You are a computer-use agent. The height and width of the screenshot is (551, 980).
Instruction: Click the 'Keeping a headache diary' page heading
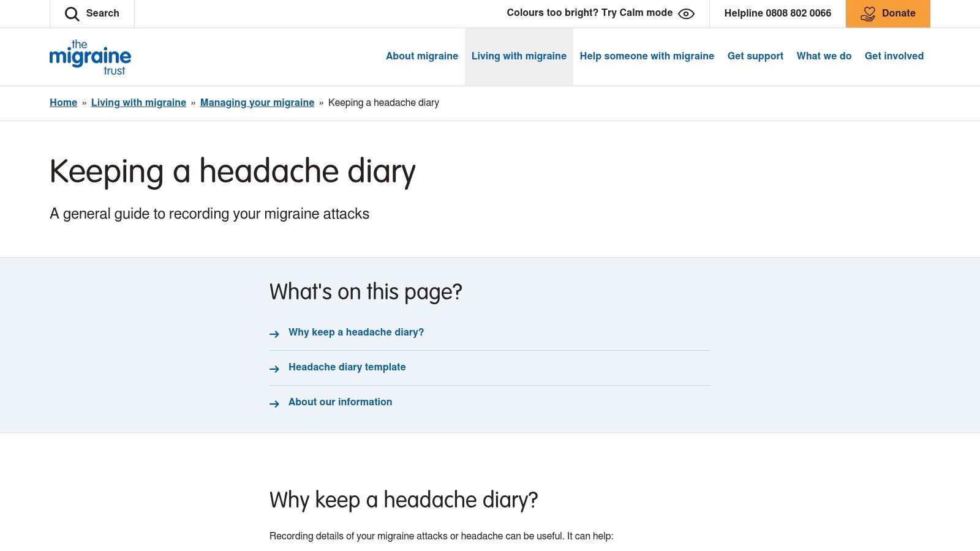233,171
